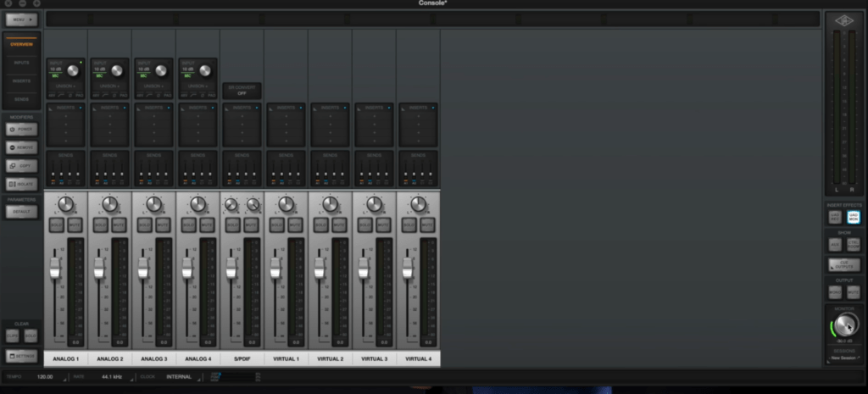Screen dimensions: 868x394
Task: Switch to the Sends view
Action: coord(21,99)
